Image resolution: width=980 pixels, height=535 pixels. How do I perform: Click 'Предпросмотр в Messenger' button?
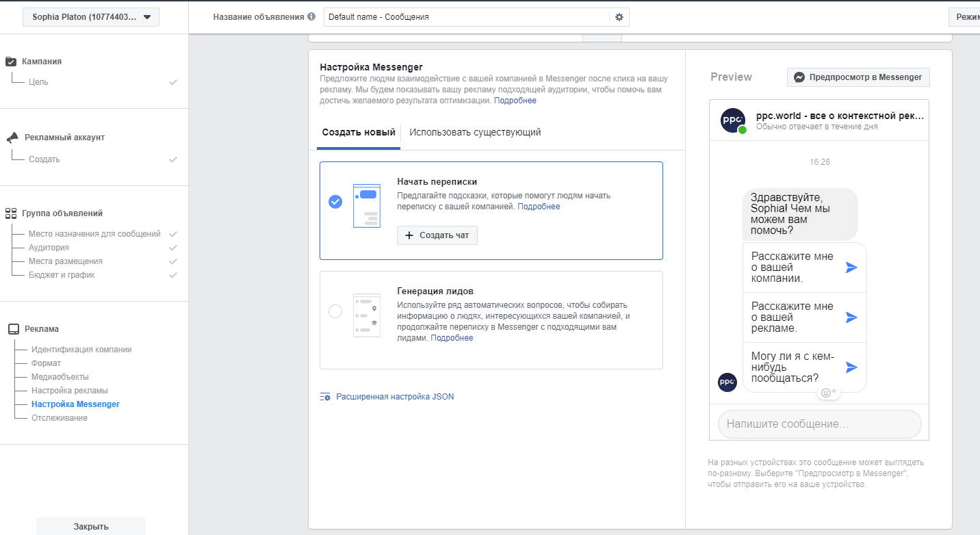point(858,77)
